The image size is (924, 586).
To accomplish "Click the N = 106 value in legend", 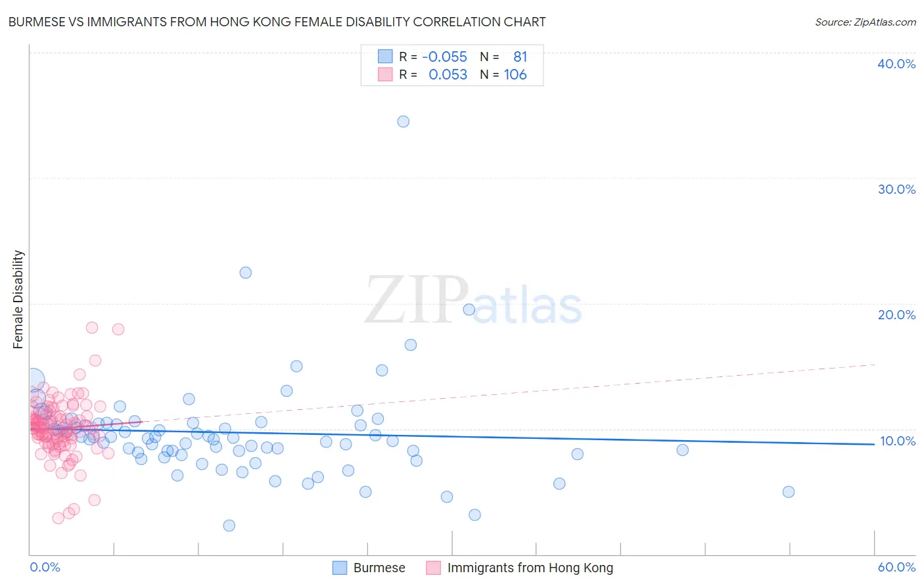I will click(503, 74).
